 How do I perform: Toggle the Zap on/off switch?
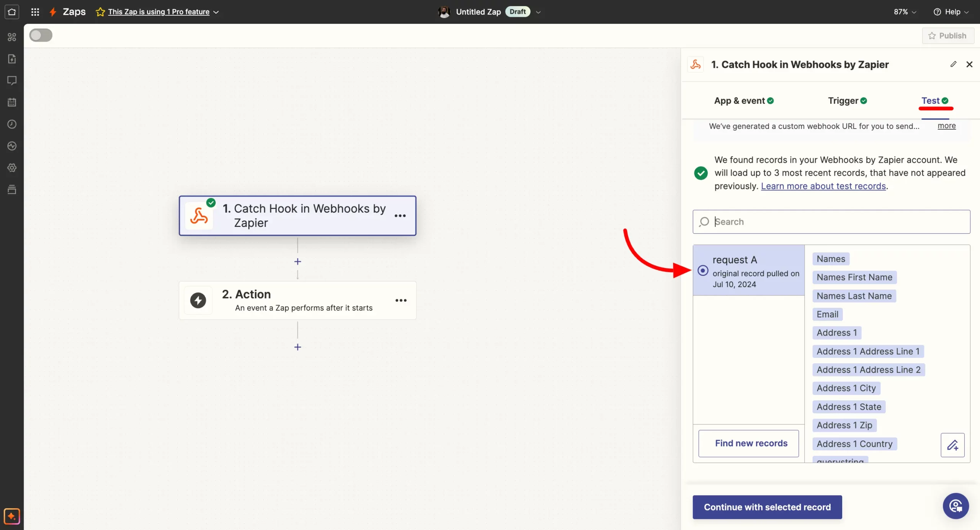click(41, 36)
